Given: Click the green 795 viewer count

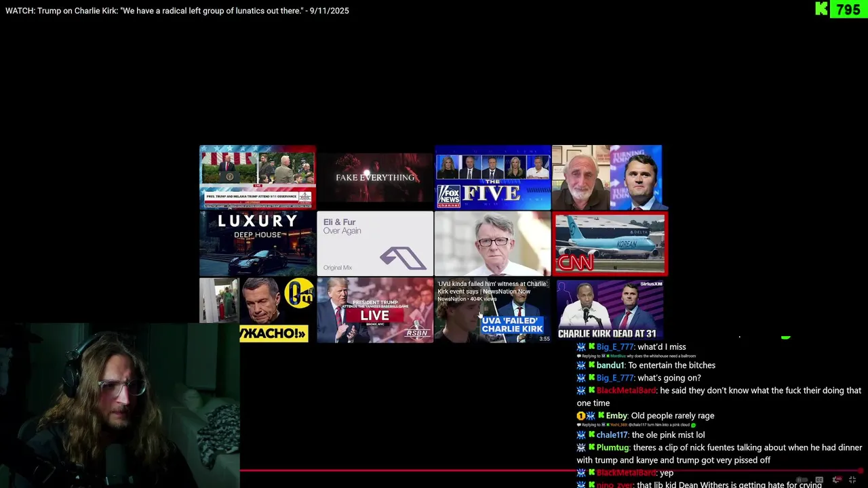Looking at the screenshot, I should [848, 9].
